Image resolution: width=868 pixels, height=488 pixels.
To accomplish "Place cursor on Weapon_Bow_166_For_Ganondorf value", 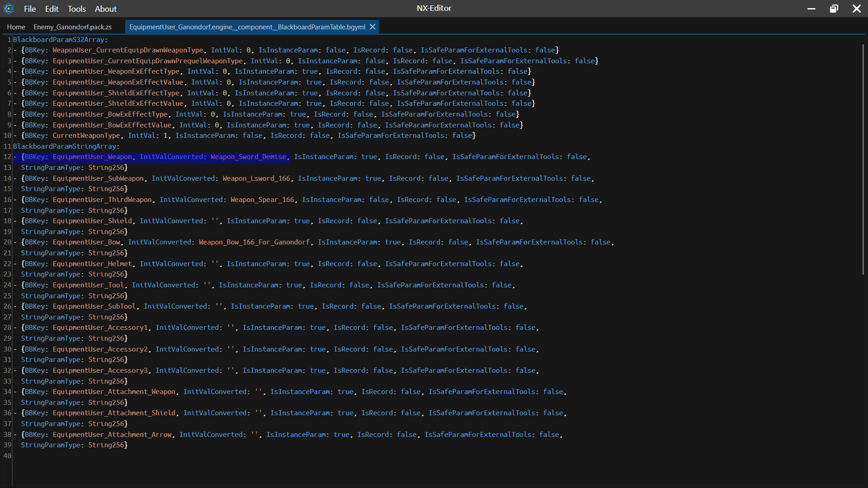I will 254,242.
